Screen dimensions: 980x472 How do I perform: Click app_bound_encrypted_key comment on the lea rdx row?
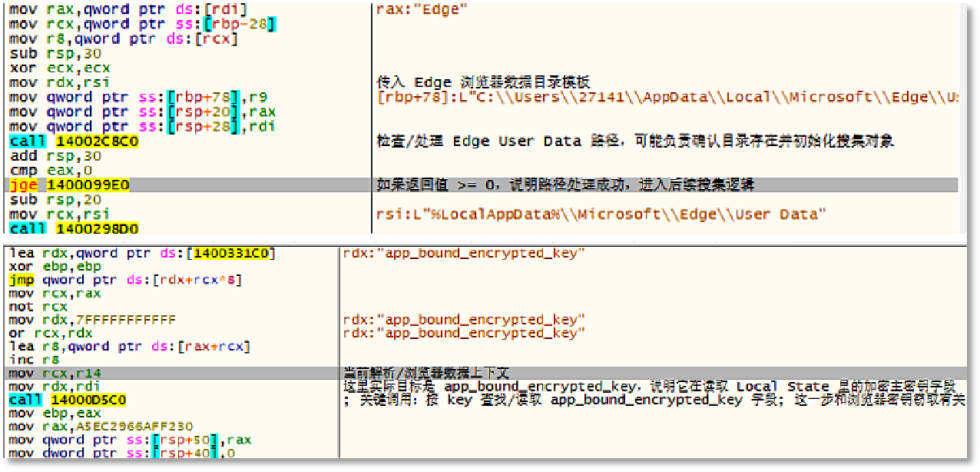pos(464,254)
